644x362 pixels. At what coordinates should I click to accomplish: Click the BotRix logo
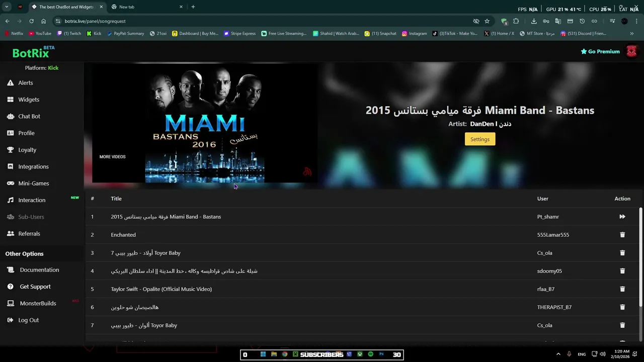30,53
